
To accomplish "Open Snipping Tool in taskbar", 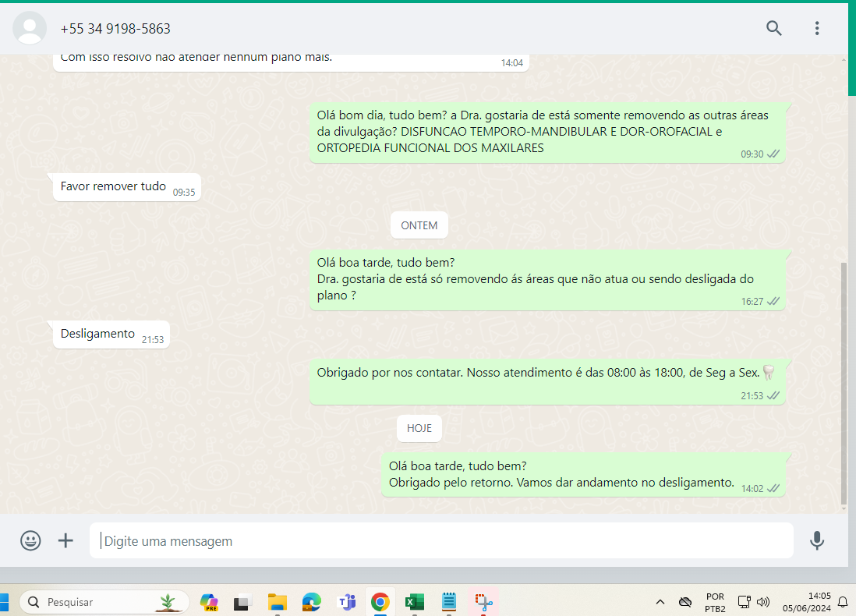I will coord(483,602).
